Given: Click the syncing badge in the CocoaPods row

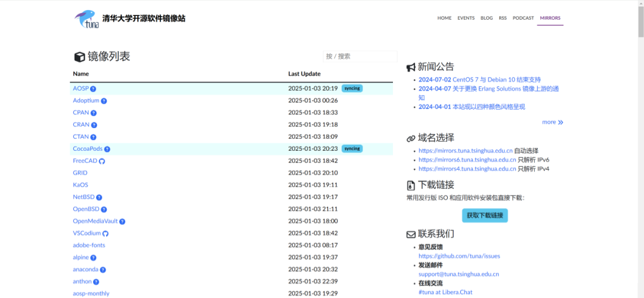Looking at the screenshot, I should point(352,148).
